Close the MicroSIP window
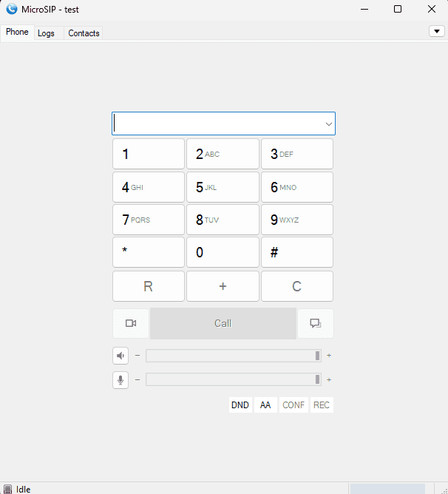Viewport: 448px width, 494px height. [432, 9]
